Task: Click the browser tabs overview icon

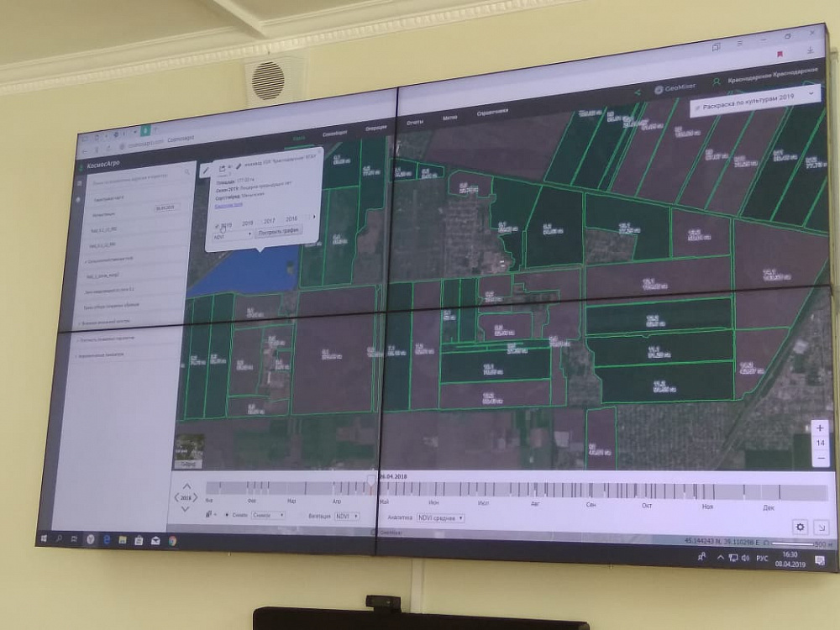Action: pos(716,47)
